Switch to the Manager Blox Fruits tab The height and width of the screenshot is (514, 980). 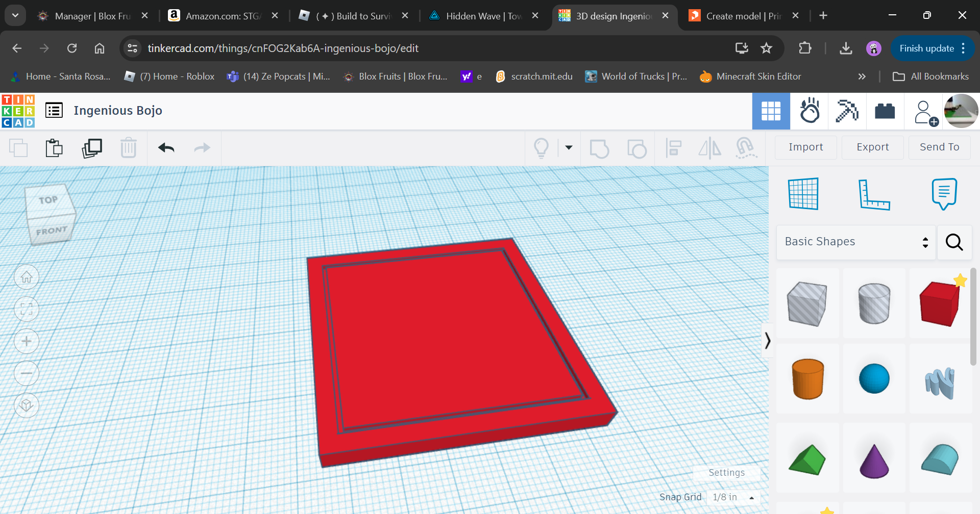click(x=92, y=16)
